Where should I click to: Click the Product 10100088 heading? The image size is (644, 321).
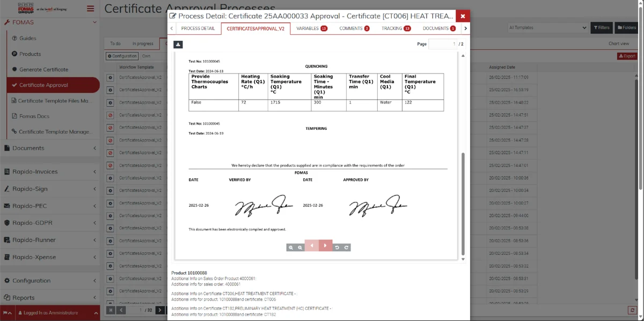189,273
